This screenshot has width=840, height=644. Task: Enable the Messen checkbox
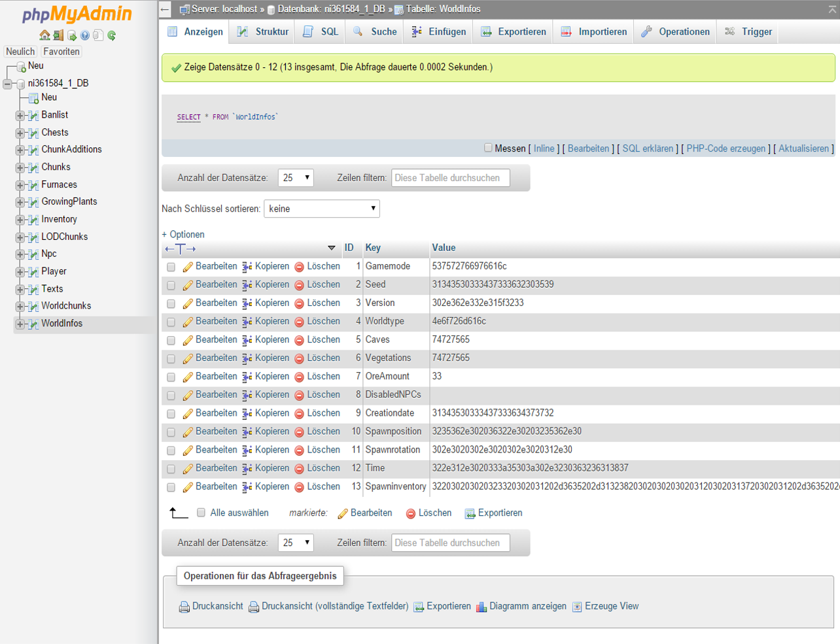pos(488,148)
